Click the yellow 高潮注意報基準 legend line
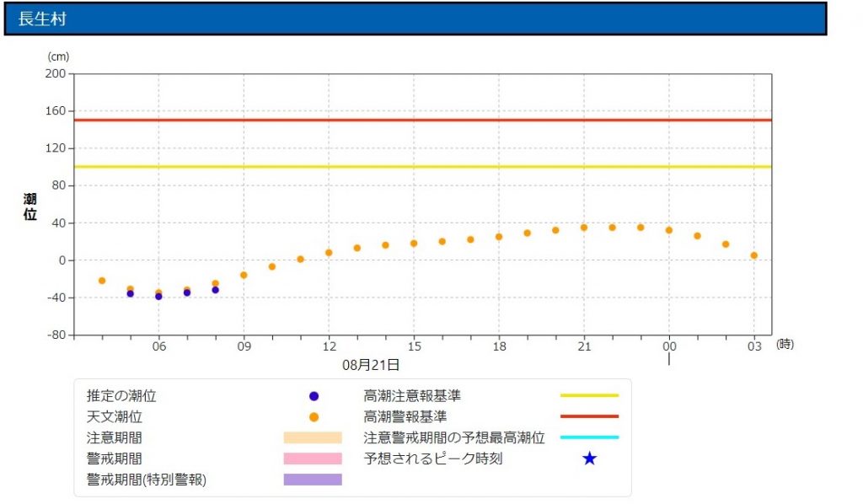This screenshot has height=504, width=863. pos(589,395)
